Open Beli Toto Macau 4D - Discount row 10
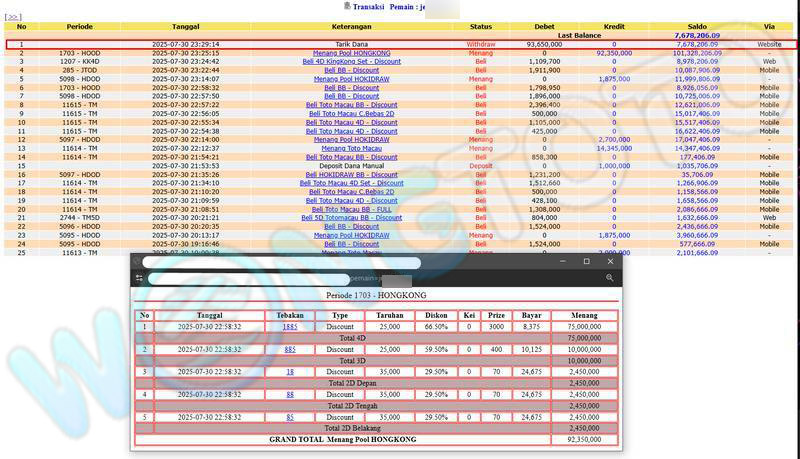The image size is (800, 459). [x=352, y=122]
